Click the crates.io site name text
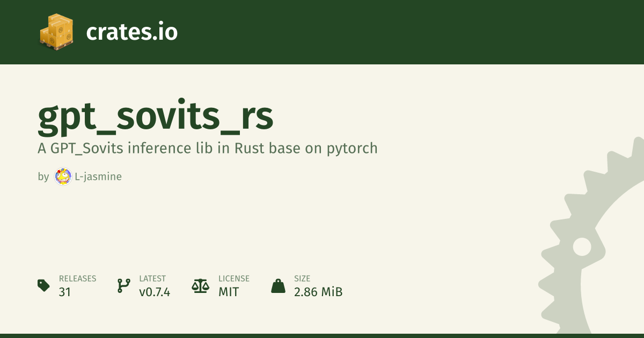 click(131, 32)
